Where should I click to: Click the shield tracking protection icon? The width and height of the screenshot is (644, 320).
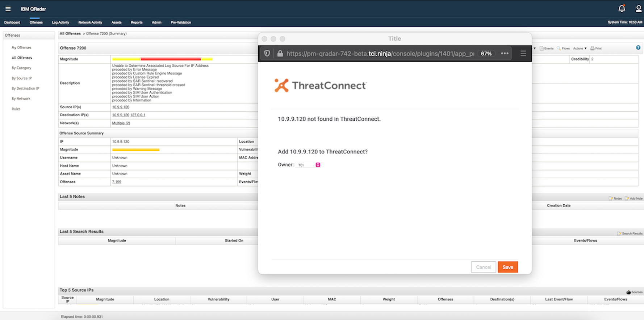point(267,54)
